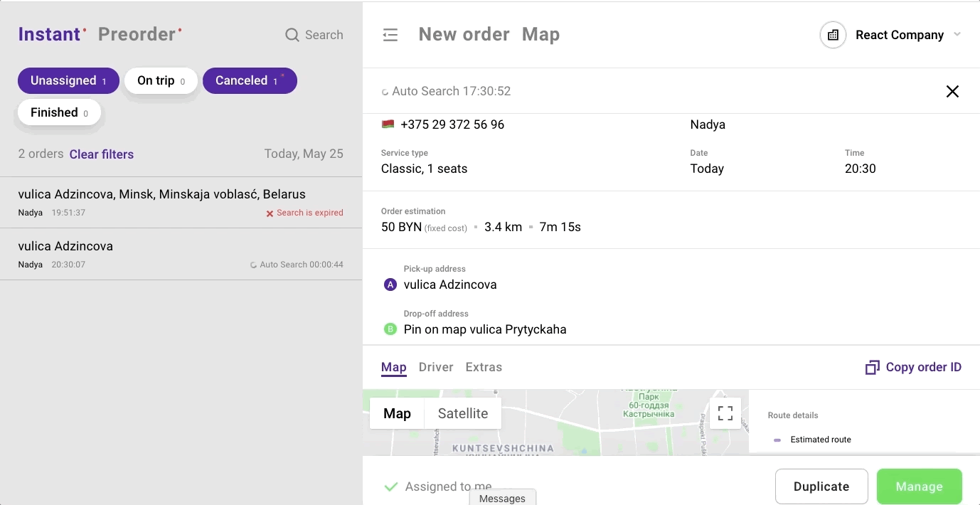
Task: Click the purple pick-up point A marker
Action: tap(390, 285)
